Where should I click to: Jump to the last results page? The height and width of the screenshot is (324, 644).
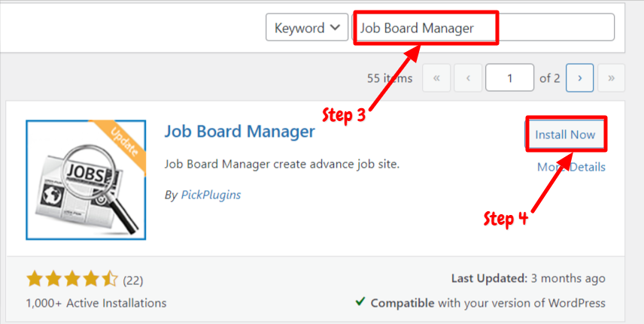click(611, 78)
